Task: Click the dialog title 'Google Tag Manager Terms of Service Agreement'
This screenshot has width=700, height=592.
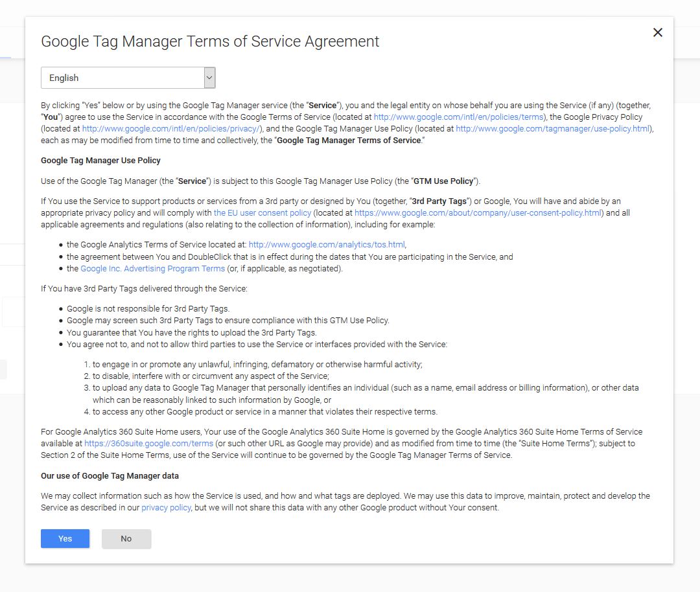Action: click(x=210, y=41)
